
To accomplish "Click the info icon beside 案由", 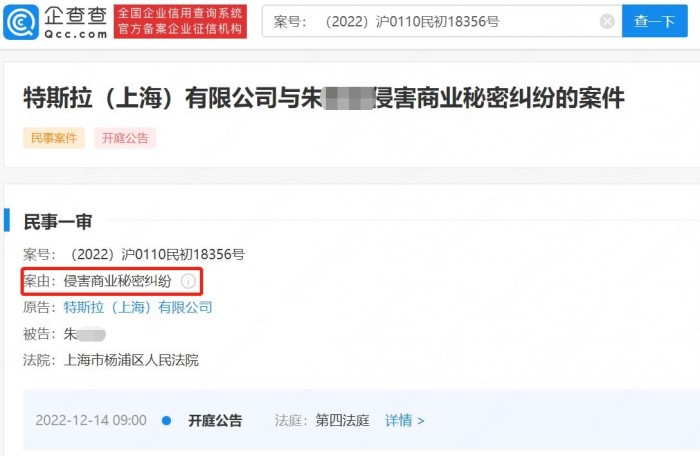I will (x=188, y=281).
